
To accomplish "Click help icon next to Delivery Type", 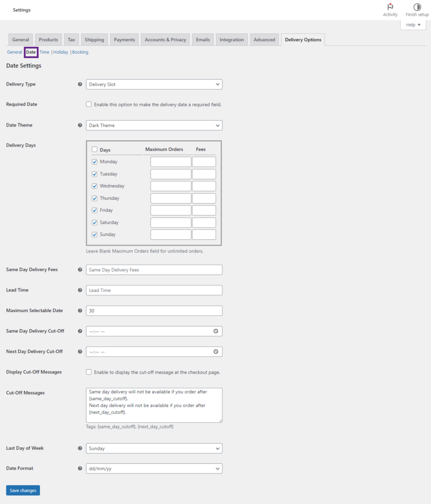I will pos(80,84).
